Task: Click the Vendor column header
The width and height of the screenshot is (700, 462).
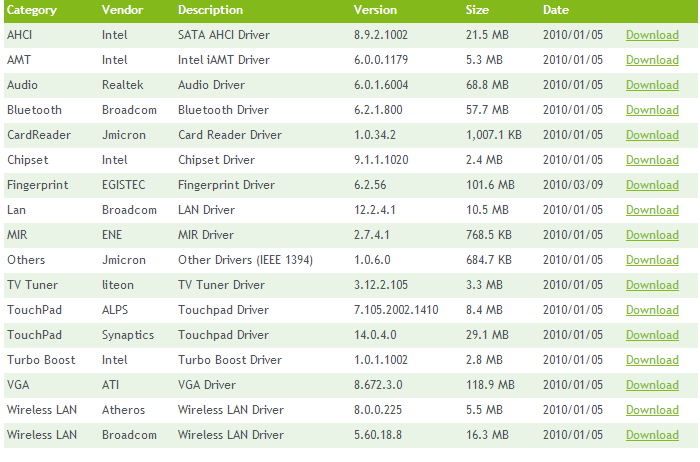Action: (x=122, y=10)
